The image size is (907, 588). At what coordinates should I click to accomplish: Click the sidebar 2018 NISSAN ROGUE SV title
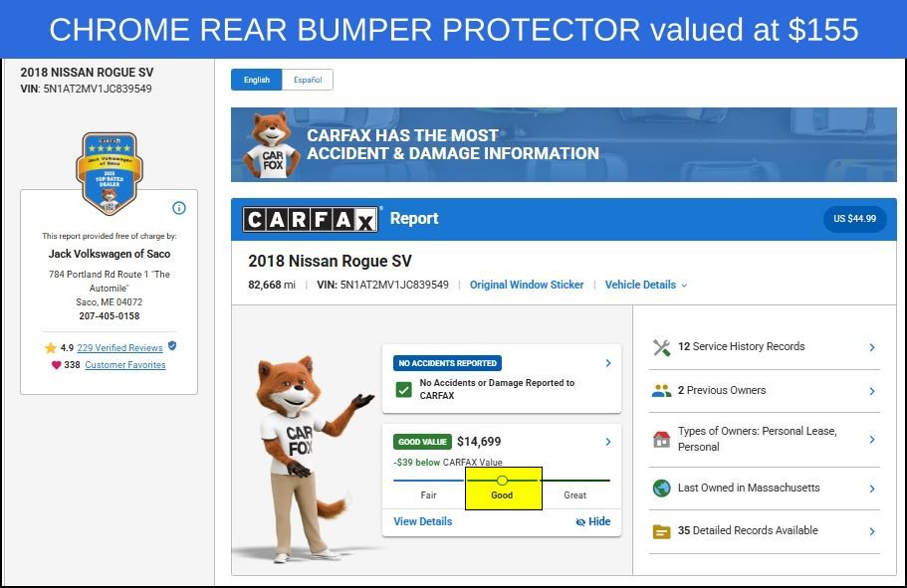tap(87, 73)
